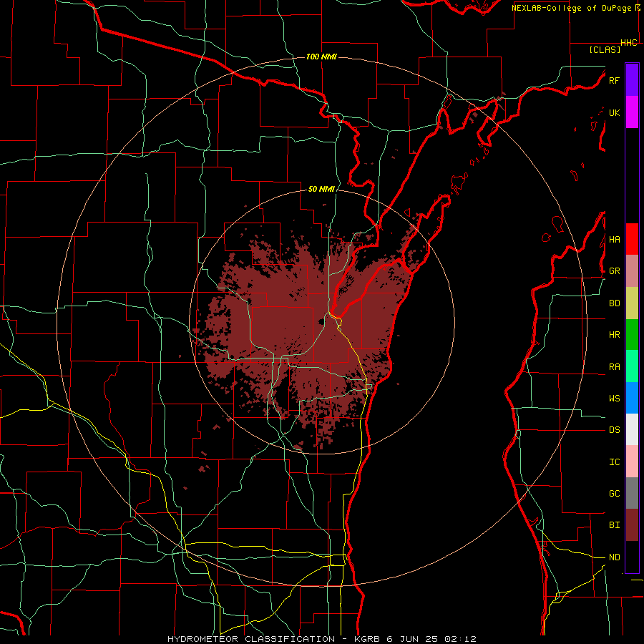644x644 pixels.
Task: Click the 6 JUN 25 date text
Action: (x=413, y=639)
